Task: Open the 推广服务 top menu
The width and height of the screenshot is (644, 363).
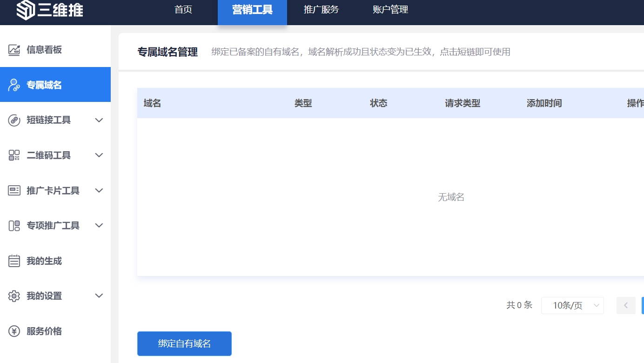Action: [x=322, y=10]
